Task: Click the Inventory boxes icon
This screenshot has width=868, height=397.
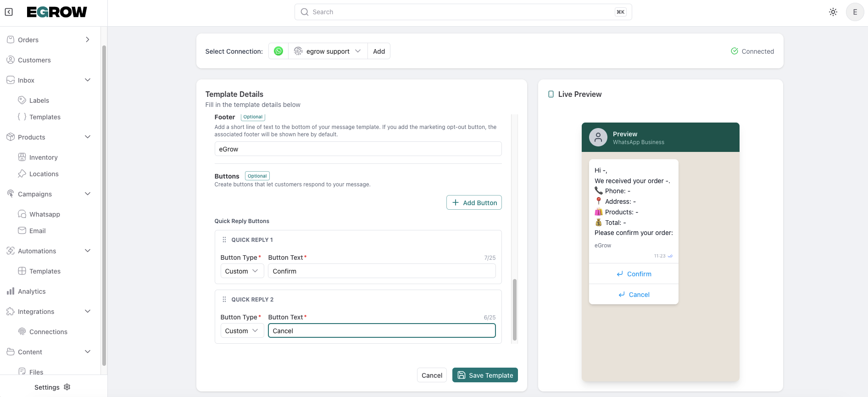Action: pos(22,157)
